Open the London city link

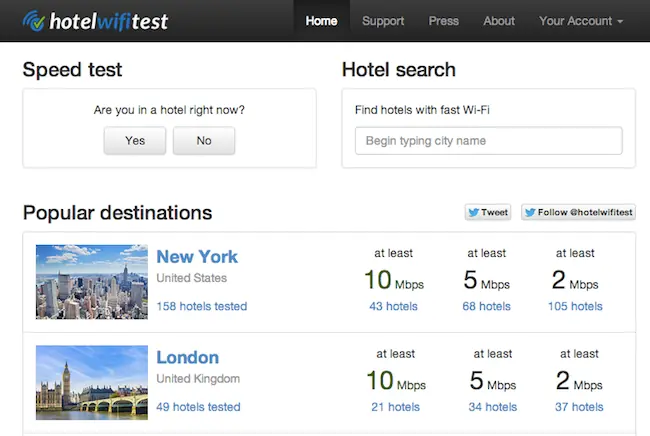(187, 357)
